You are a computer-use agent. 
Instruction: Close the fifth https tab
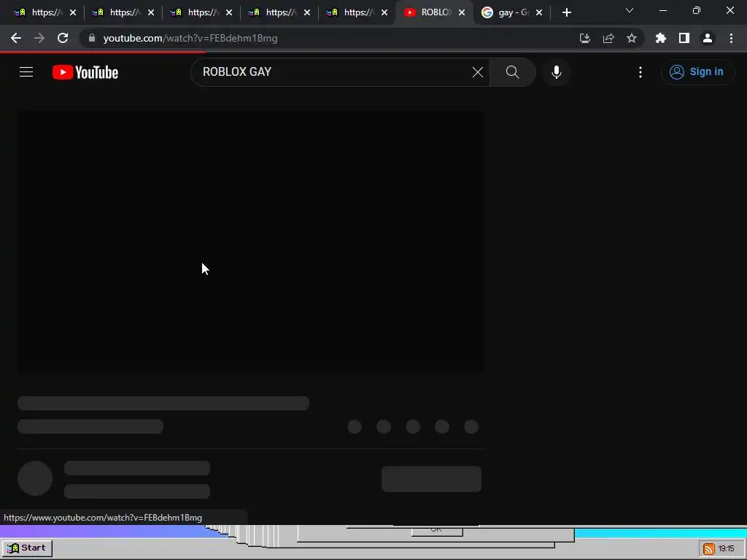click(384, 13)
